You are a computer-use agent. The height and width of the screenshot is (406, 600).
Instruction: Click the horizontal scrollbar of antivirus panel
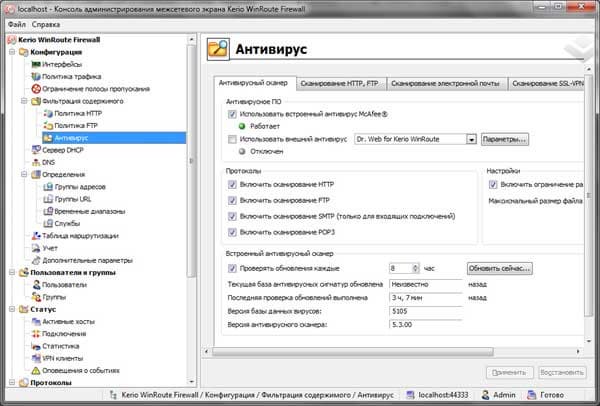pyautogui.click(x=353, y=351)
